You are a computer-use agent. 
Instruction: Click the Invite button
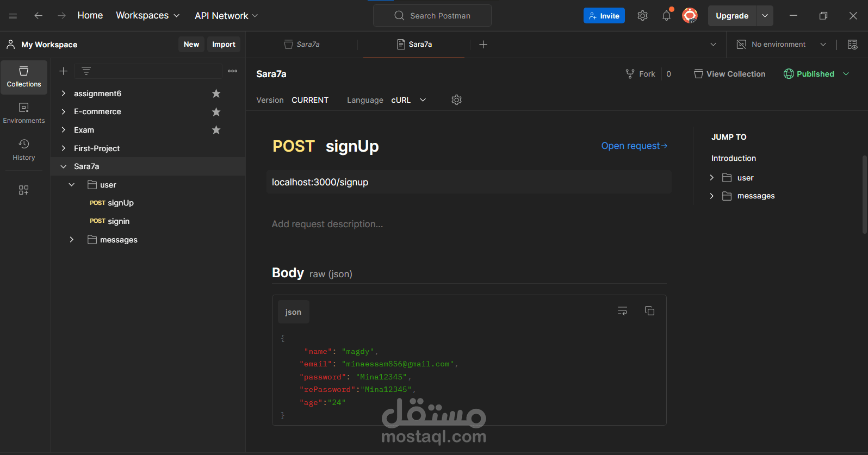(604, 16)
